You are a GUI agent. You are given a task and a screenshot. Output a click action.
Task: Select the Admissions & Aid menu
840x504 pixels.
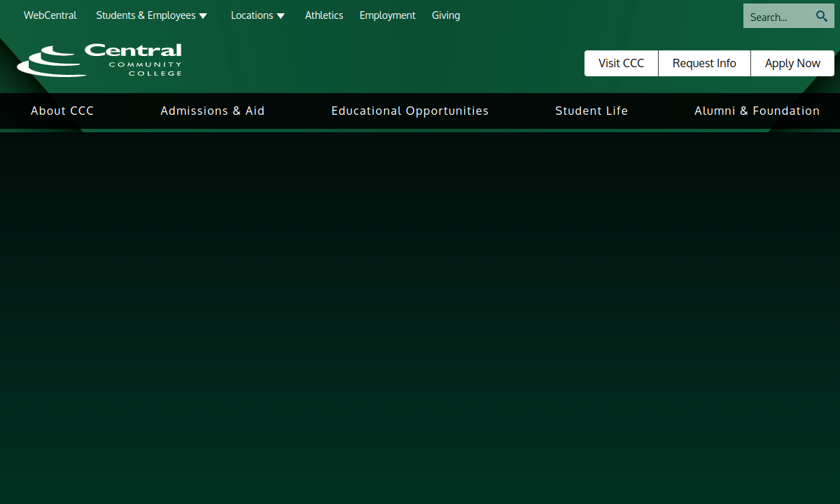213,111
